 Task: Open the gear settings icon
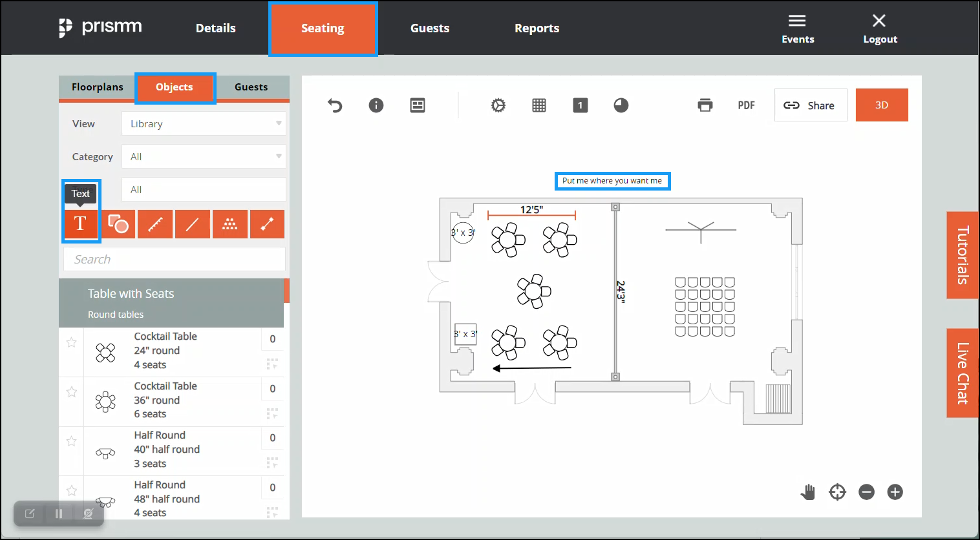click(x=498, y=105)
